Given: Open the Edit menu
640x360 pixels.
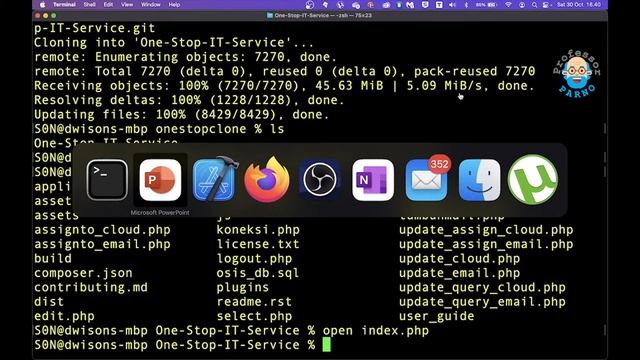Looking at the screenshot, I should click(108, 5).
